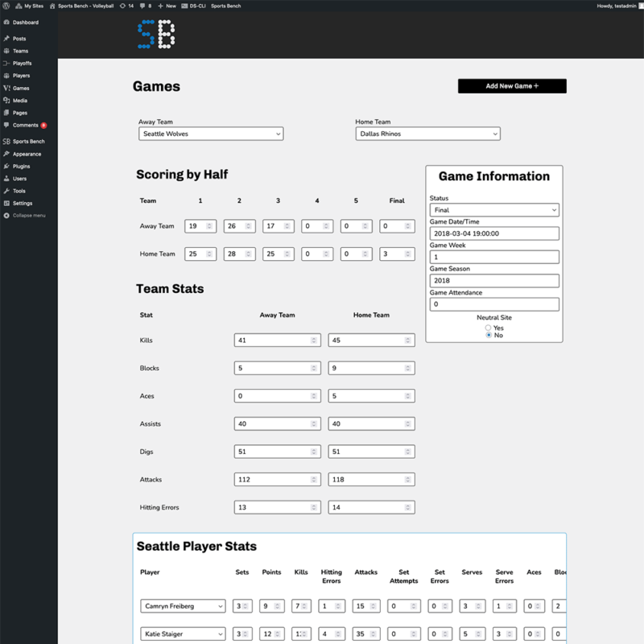The image size is (644, 644).
Task: Click the Dashboard gauge icon in sidebar
Action: [x=6, y=23]
